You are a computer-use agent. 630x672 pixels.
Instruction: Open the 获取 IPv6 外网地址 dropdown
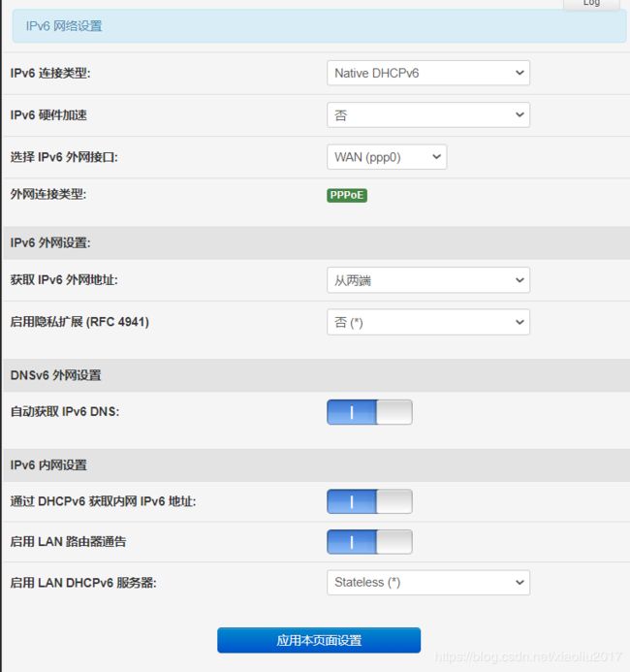click(428, 280)
